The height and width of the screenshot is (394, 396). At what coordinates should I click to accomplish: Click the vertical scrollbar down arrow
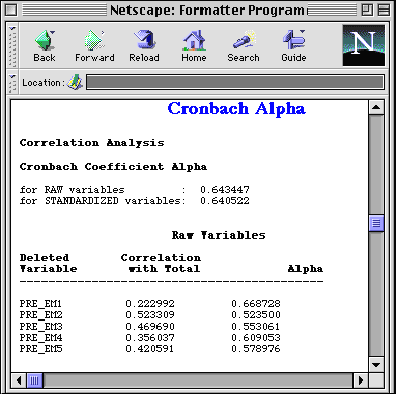coord(376,365)
